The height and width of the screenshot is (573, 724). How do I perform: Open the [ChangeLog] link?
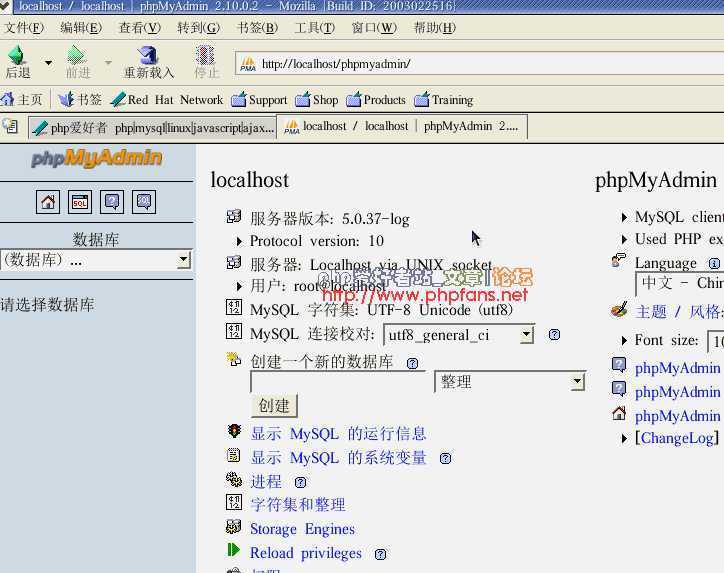coord(677,438)
